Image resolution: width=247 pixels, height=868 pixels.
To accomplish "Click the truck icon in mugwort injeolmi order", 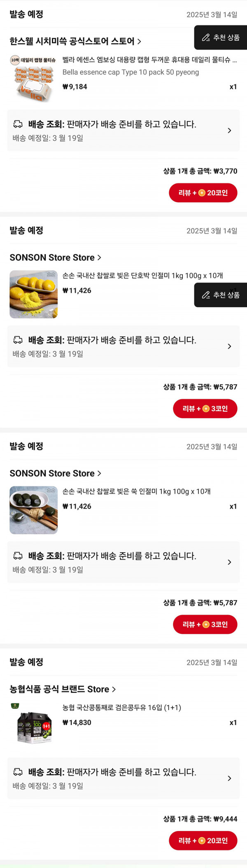I will click(x=18, y=556).
